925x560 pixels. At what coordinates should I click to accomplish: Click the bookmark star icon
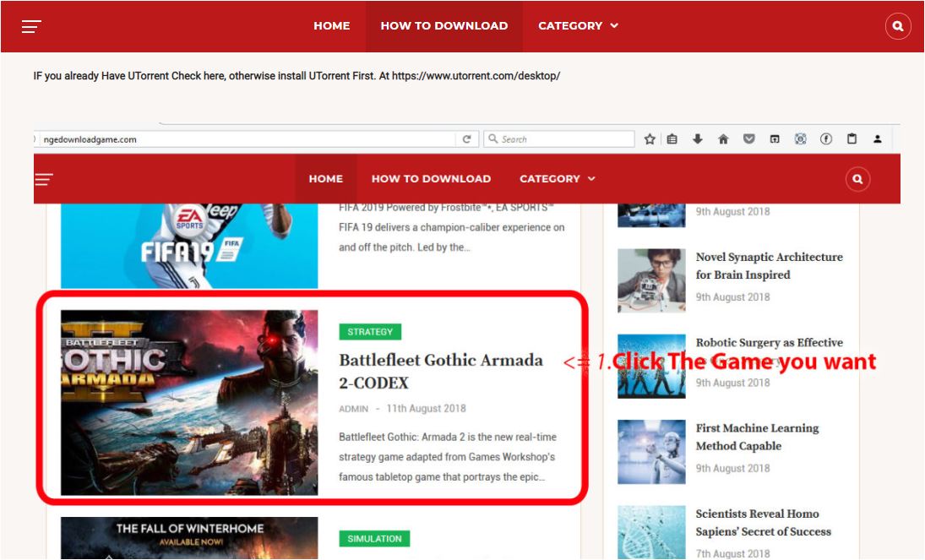click(650, 139)
